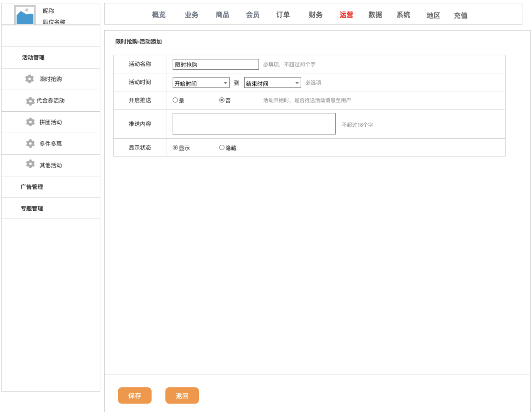532x412 pixels.
Task: Open the 拼团活动 sidebar item
Action: point(51,122)
